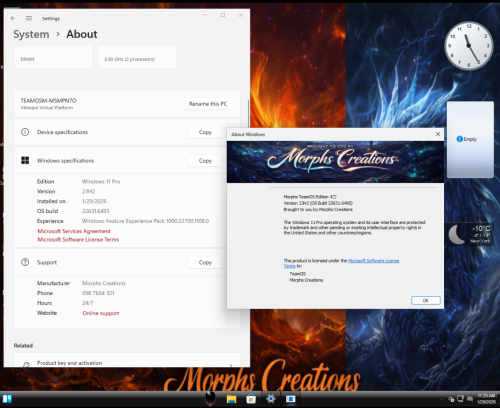
Task: Click the first system tray cloud icon
Action: [x=451, y=399]
